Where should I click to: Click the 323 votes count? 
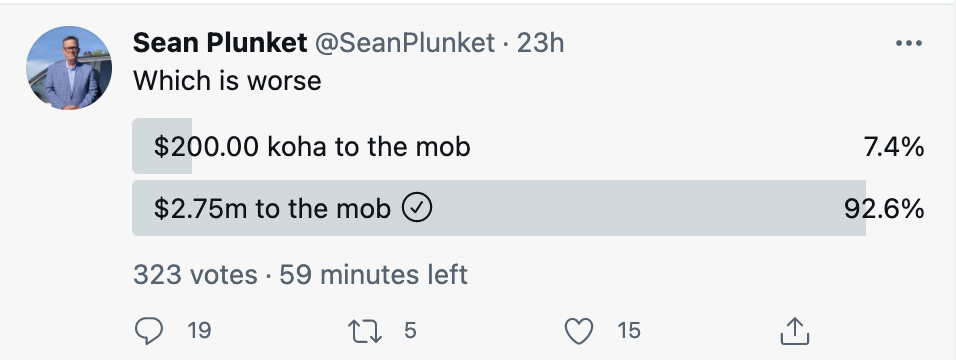point(195,275)
